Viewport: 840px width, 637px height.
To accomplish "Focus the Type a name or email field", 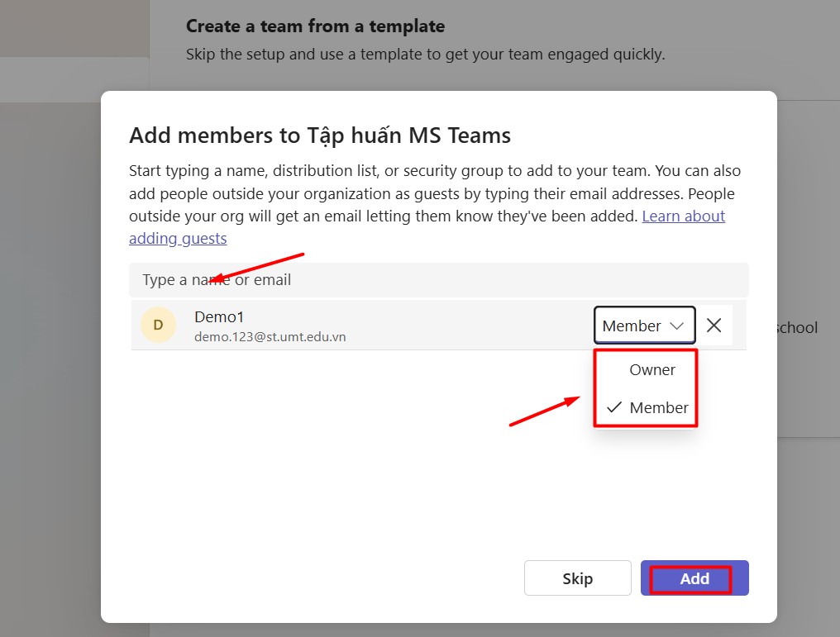I will pos(438,280).
